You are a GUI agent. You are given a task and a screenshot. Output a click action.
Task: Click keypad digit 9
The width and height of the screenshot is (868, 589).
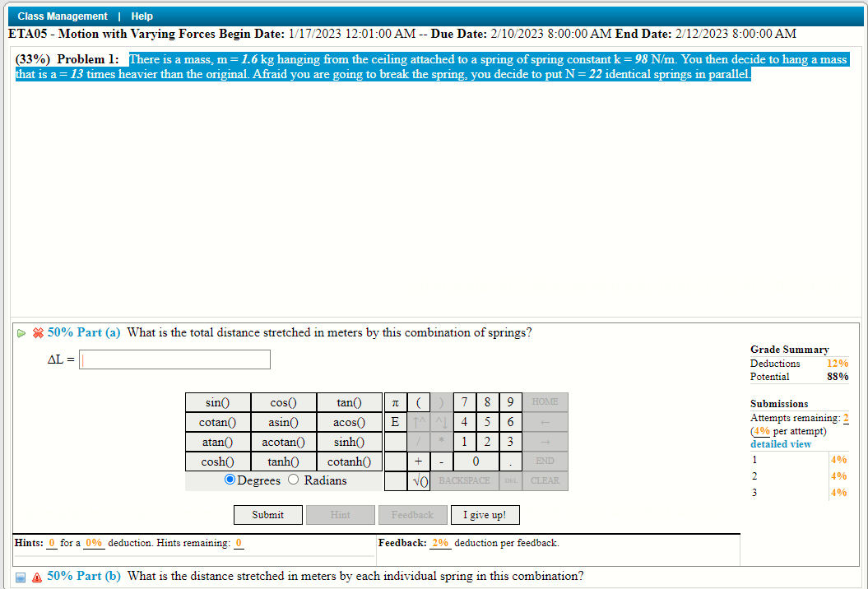(x=510, y=402)
